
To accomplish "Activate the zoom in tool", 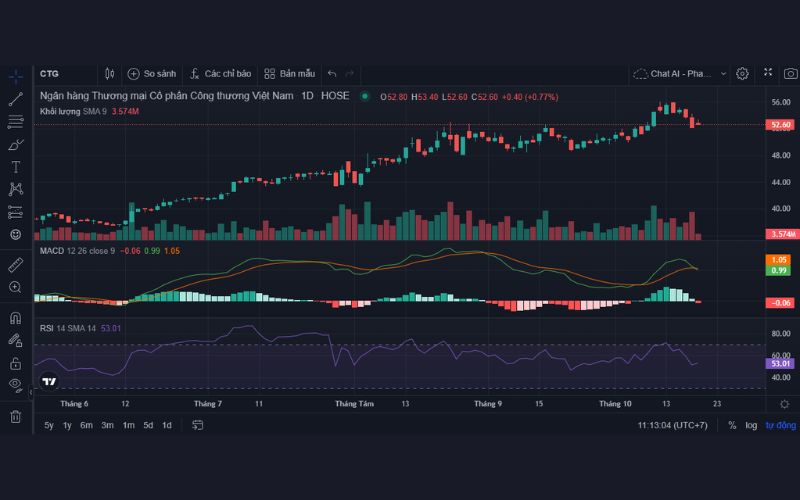I will [15, 288].
